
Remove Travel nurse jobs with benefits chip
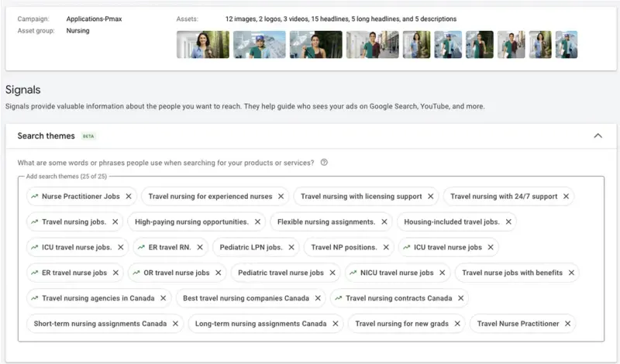tap(571, 273)
